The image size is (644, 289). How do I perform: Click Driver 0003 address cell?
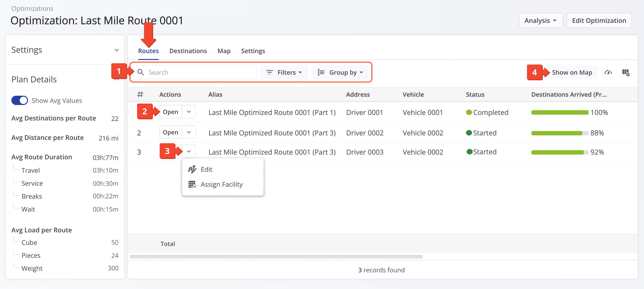[365, 152]
